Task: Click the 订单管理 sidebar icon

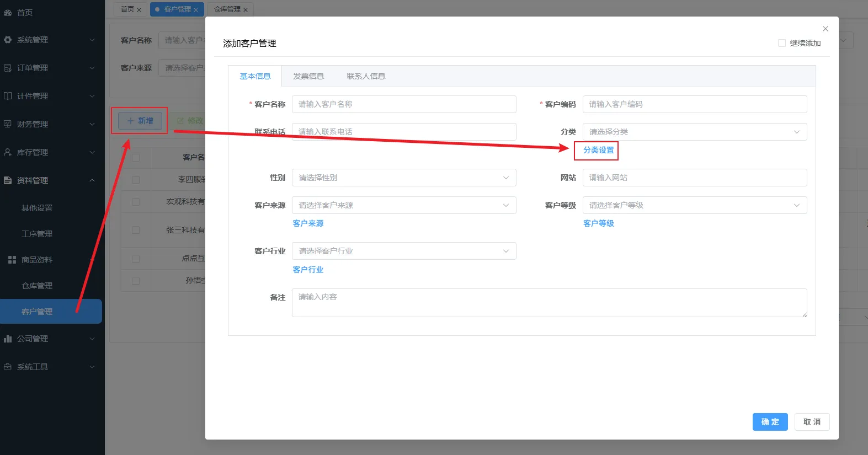Action: (8, 68)
